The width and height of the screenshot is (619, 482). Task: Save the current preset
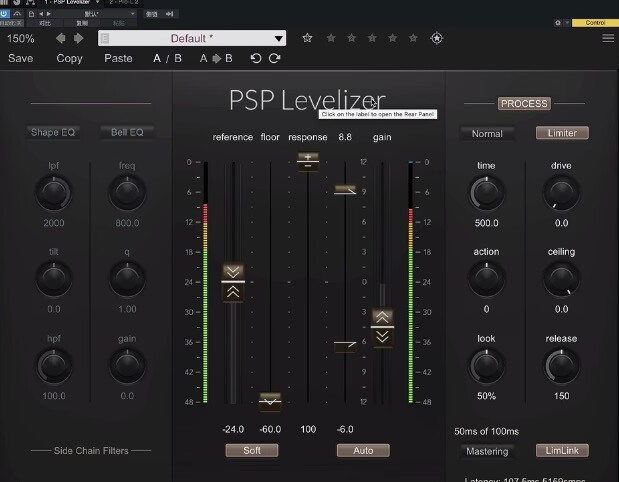pos(21,58)
